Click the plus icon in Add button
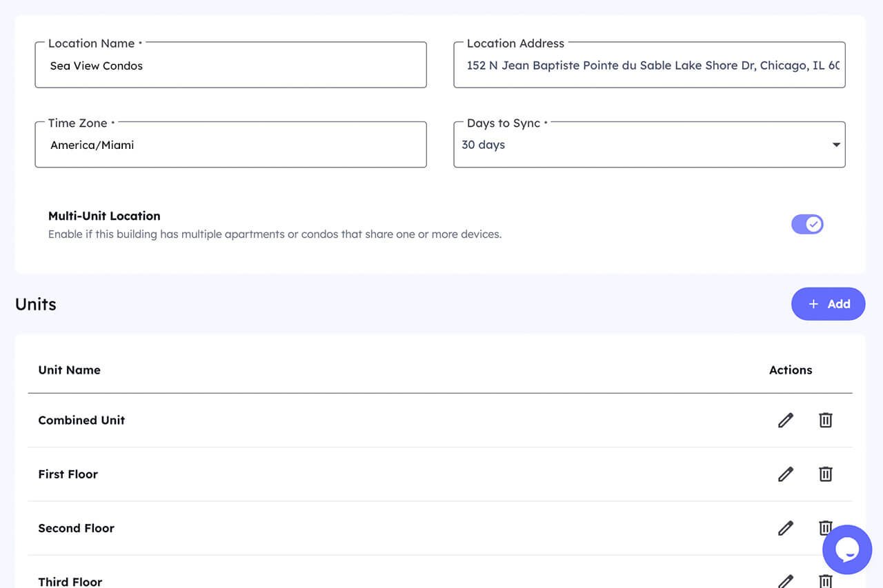Screen dimensions: 883x588 click(813, 304)
